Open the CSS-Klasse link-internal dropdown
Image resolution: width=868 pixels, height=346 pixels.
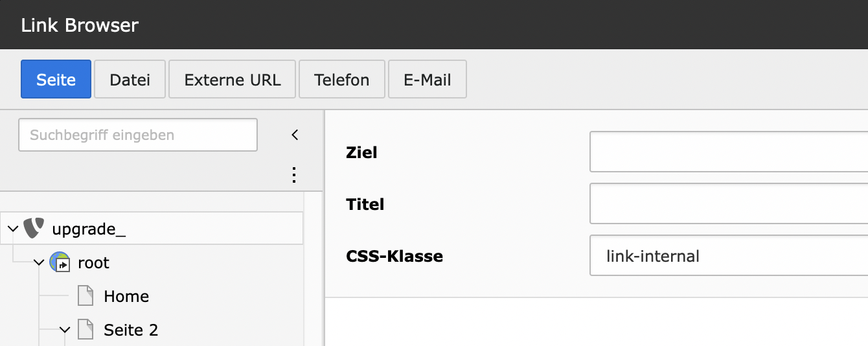pyautogui.click(x=728, y=256)
